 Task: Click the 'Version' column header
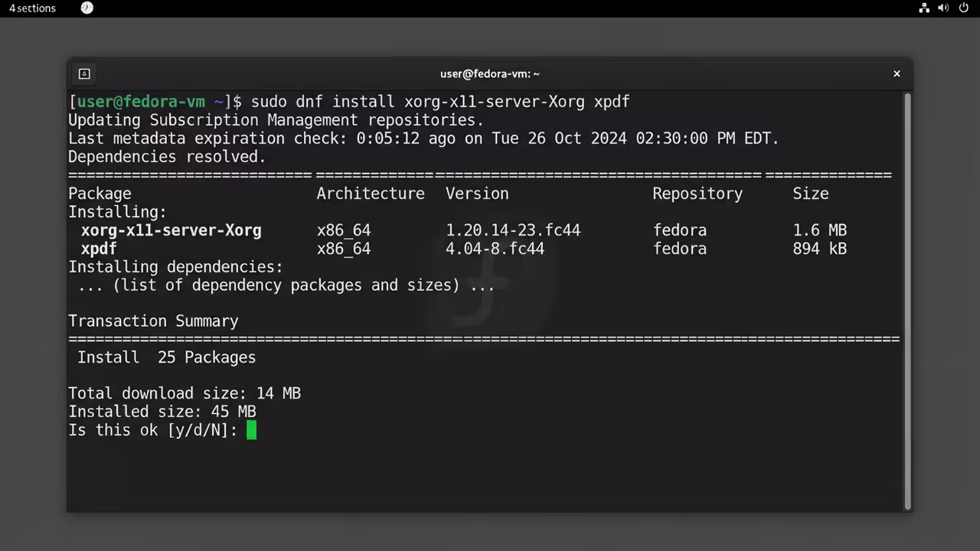477,194
